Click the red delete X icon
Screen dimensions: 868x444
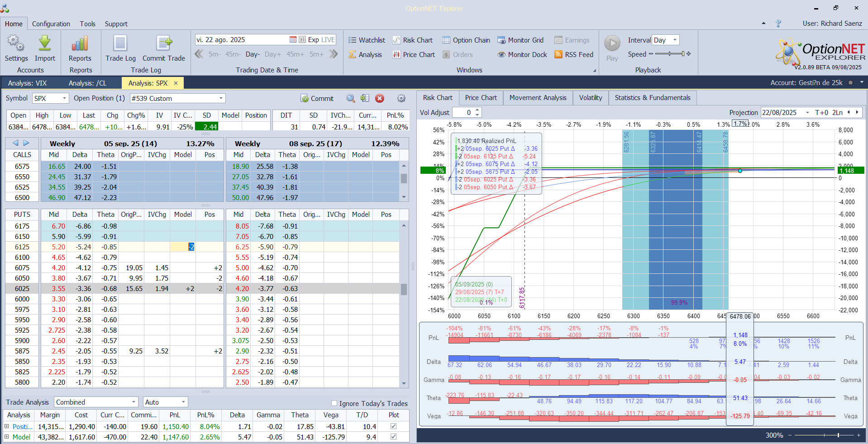coord(380,98)
